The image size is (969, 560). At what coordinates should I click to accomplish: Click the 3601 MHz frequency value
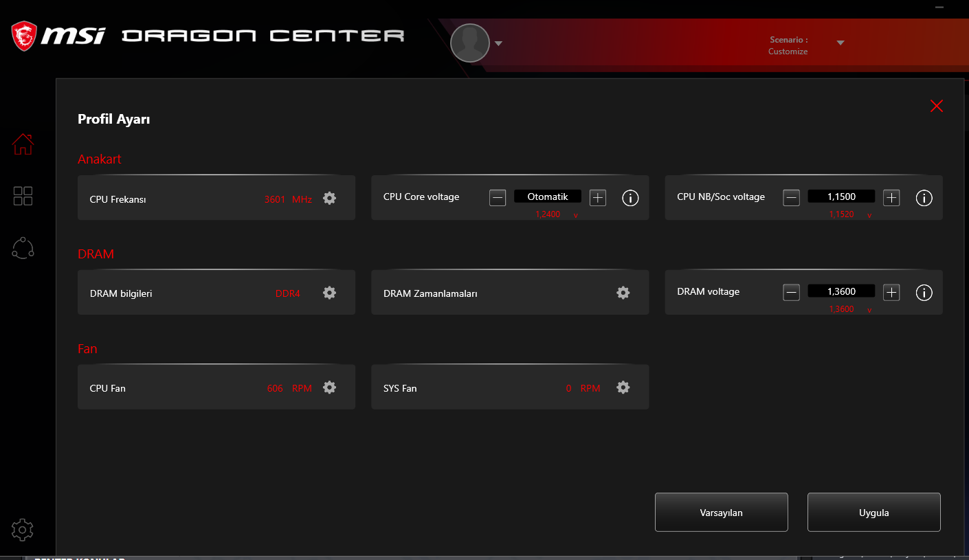[288, 200]
